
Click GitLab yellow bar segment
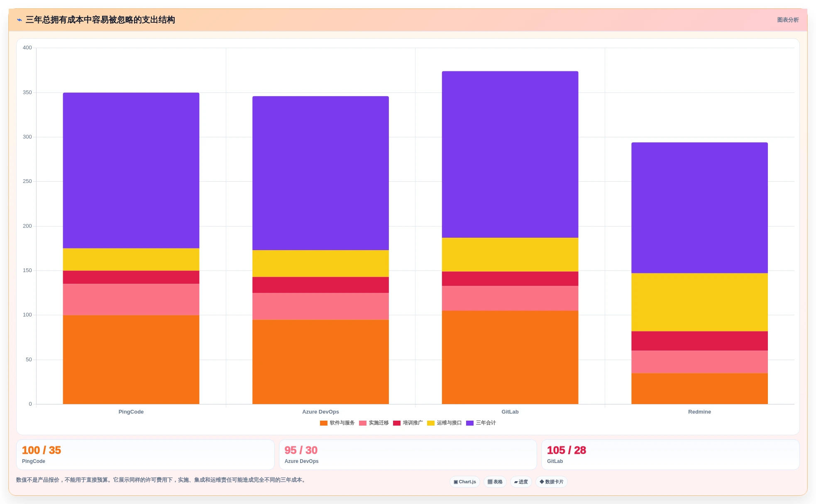[510, 255]
